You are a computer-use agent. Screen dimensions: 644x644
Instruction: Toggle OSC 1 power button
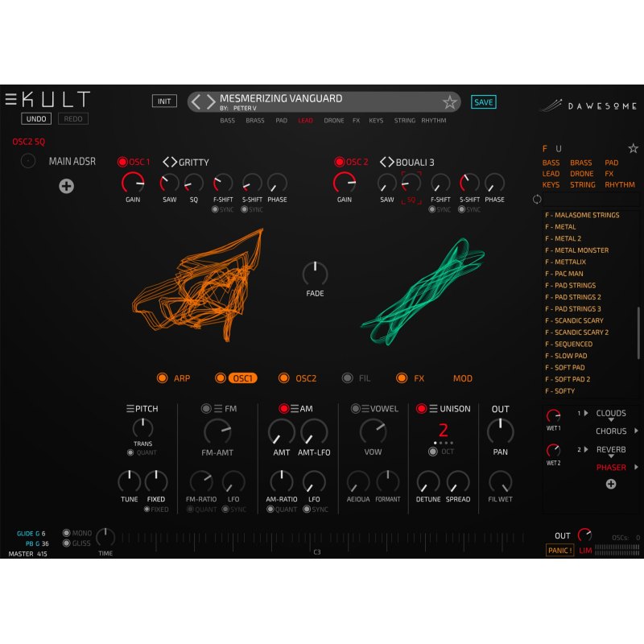point(122,162)
